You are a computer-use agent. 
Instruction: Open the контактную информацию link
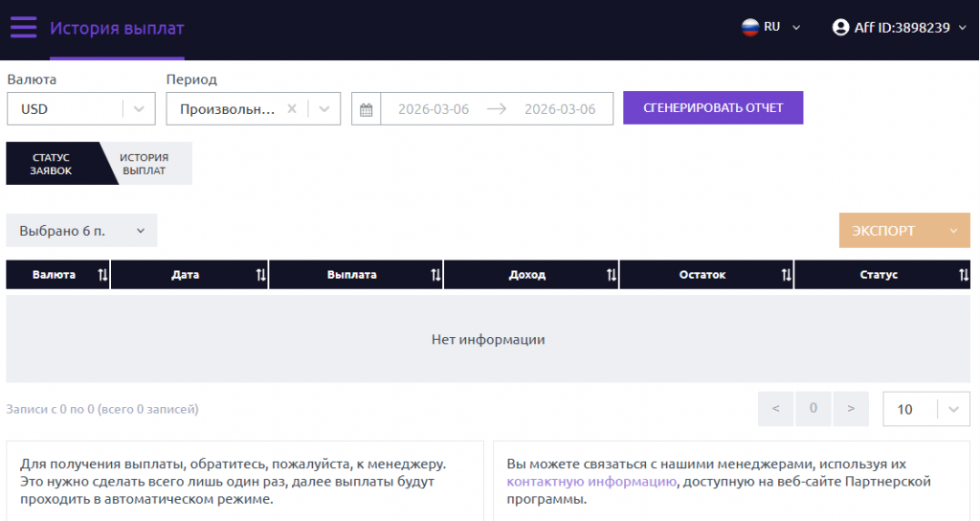point(591,482)
